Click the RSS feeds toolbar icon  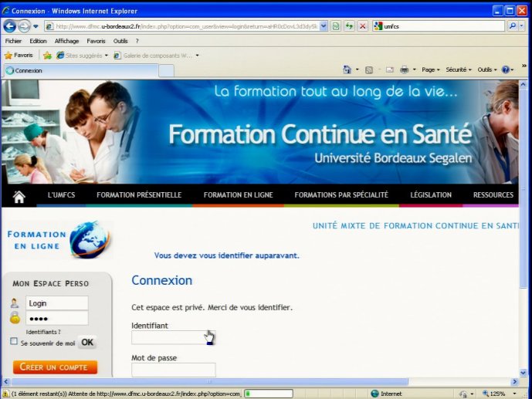pyautogui.click(x=369, y=69)
